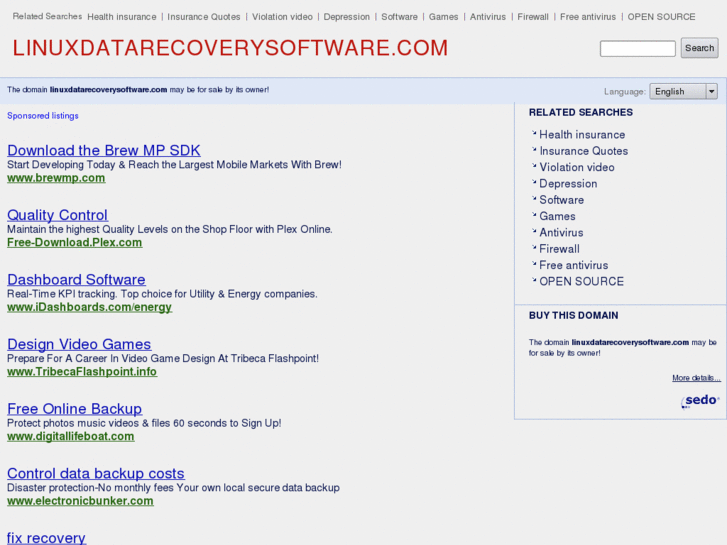Visit www.digitallifeboat.com link
The width and height of the screenshot is (727, 545).
(71, 436)
